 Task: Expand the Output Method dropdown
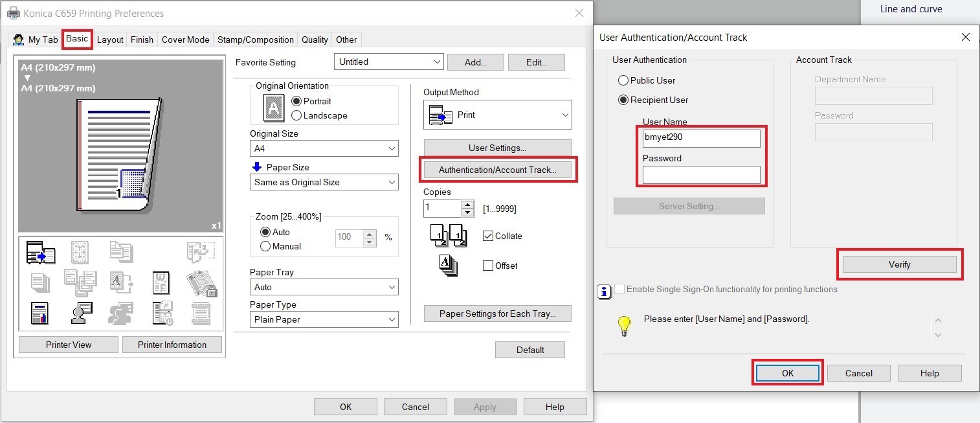click(497, 115)
